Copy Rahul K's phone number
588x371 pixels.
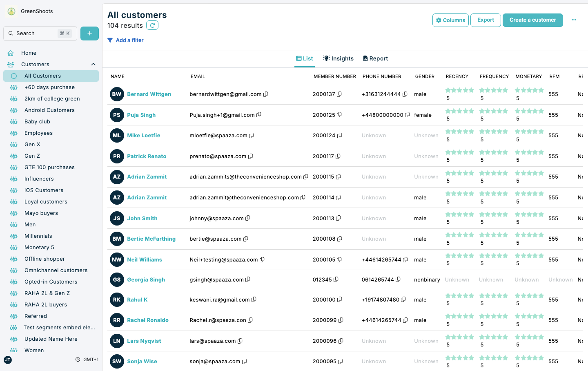[x=403, y=299]
